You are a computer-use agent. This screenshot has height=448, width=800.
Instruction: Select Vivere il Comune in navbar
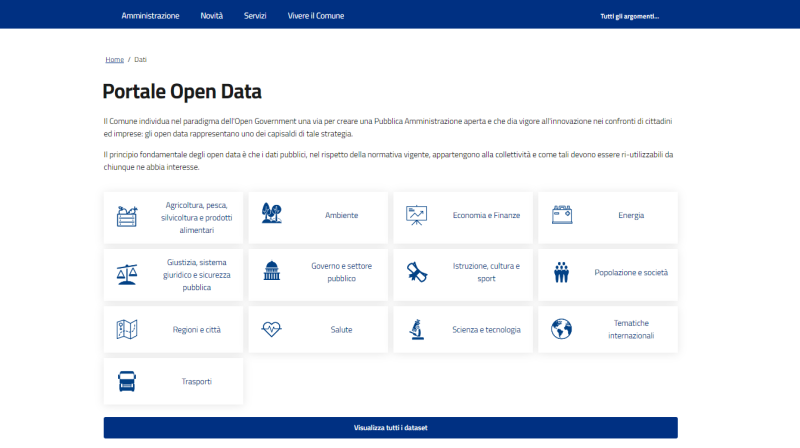315,16
